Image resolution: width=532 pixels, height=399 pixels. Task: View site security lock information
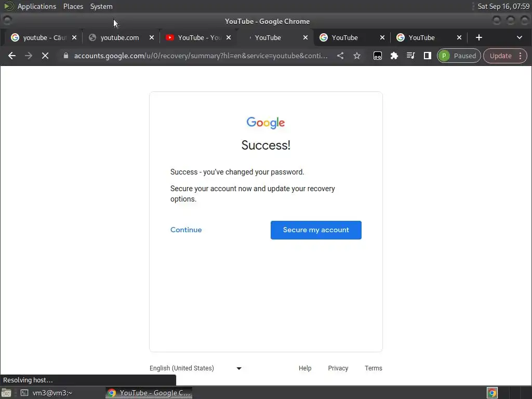coord(66,56)
